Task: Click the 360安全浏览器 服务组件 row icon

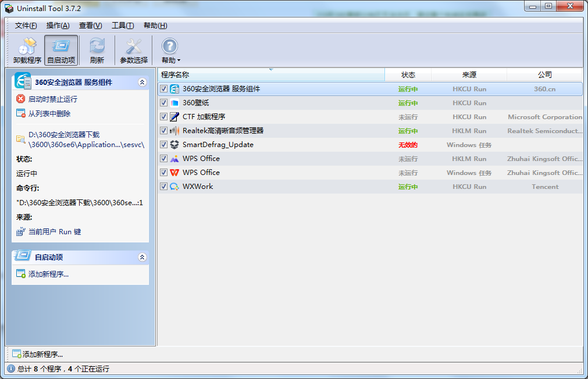Action: (x=174, y=89)
